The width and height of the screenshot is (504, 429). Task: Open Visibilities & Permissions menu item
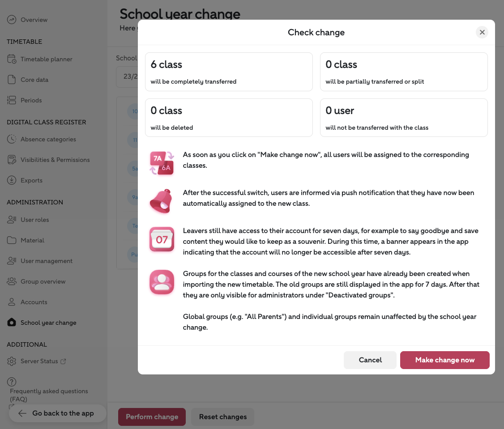[55, 160]
